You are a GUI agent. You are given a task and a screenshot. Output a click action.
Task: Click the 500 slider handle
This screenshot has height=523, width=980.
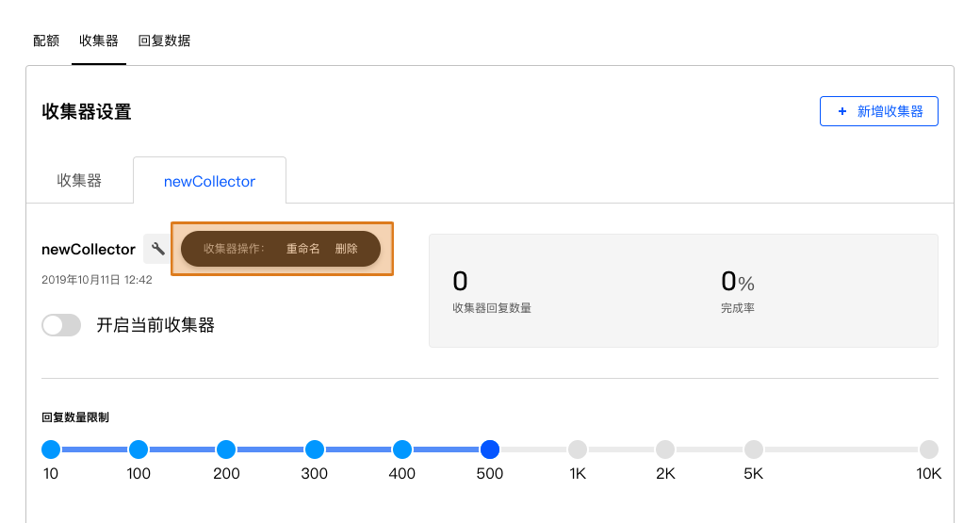[x=490, y=449]
